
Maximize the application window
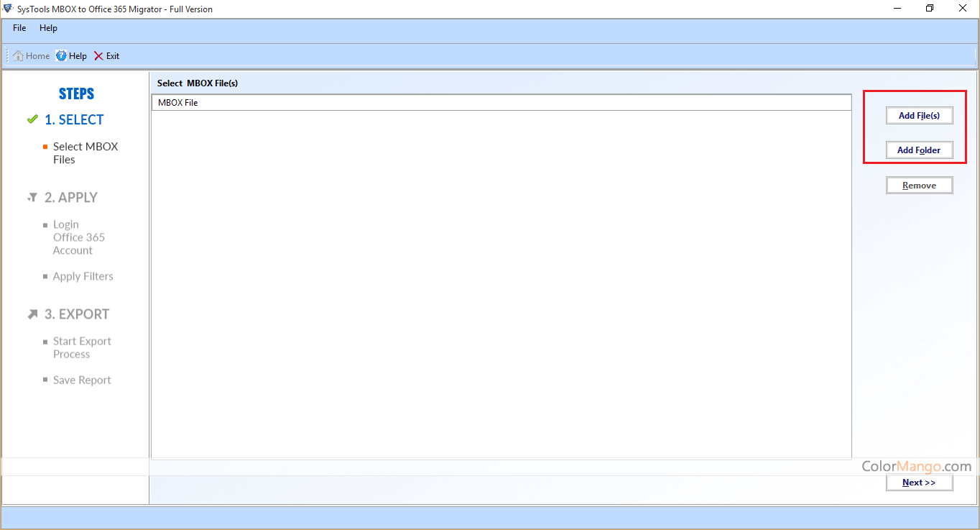(x=930, y=9)
